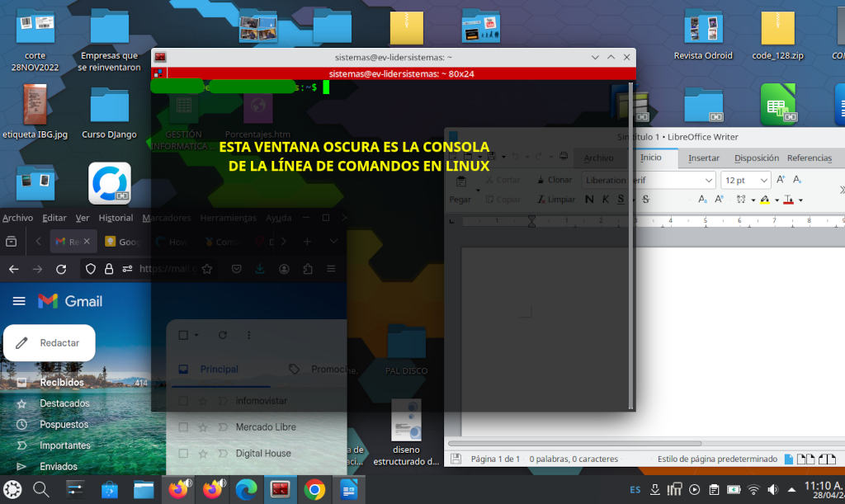Expand Writer toolbar overflow chevron
845x504 pixels.
click(842, 190)
